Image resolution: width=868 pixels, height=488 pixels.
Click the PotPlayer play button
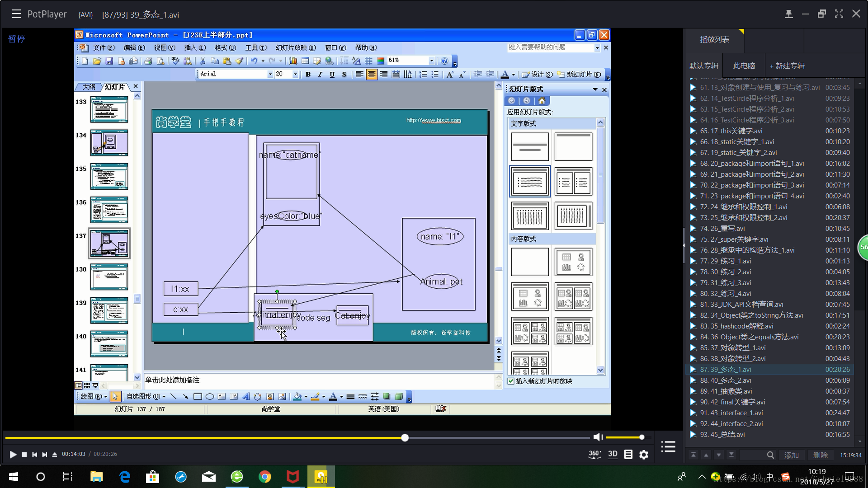13,455
